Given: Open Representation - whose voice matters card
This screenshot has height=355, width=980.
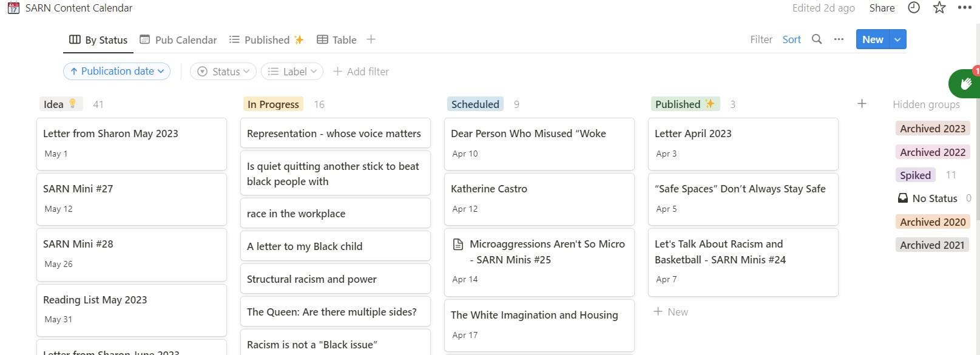Looking at the screenshot, I should (x=336, y=134).
